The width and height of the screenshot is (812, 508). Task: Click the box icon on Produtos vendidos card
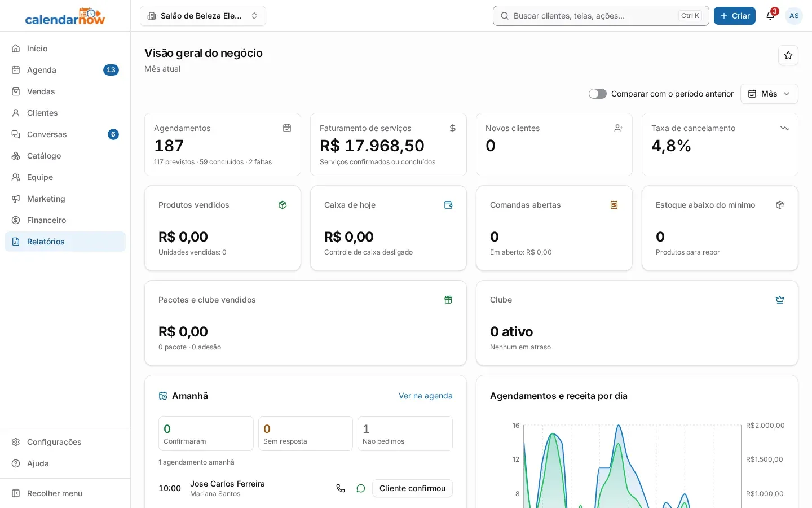click(283, 205)
